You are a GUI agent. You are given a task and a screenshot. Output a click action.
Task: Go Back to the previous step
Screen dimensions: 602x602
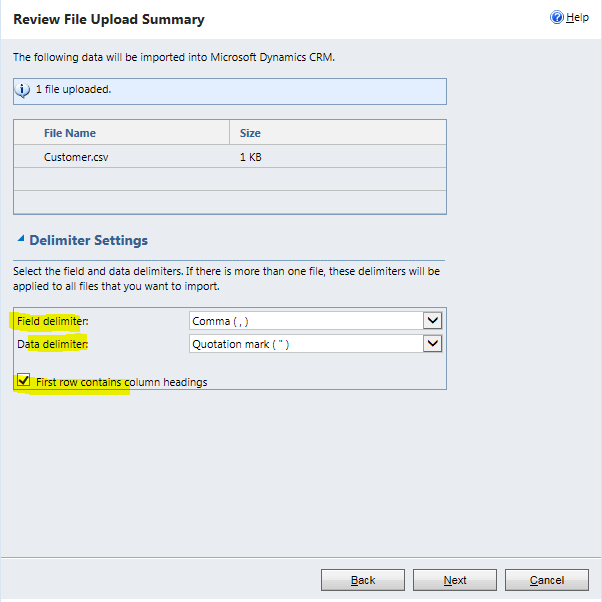pyautogui.click(x=363, y=580)
